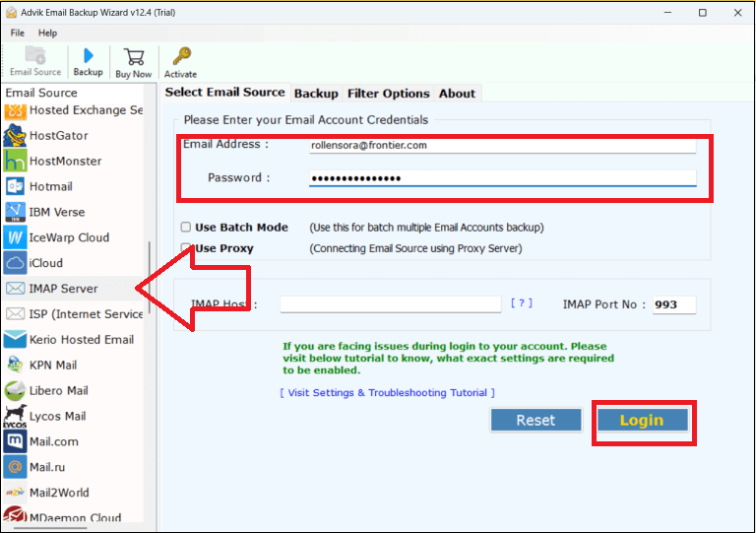Select IceWarp Cloud text row

(x=69, y=237)
